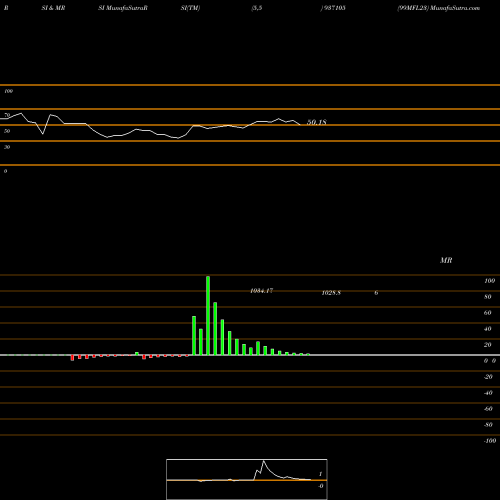The width and height of the screenshot is (500, 500).
Task: Click the 70 level on RSI axis
Action: (7, 115)
